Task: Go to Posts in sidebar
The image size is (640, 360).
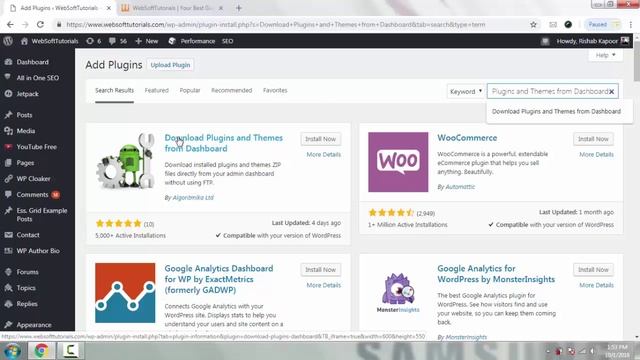Action: pos(24,115)
